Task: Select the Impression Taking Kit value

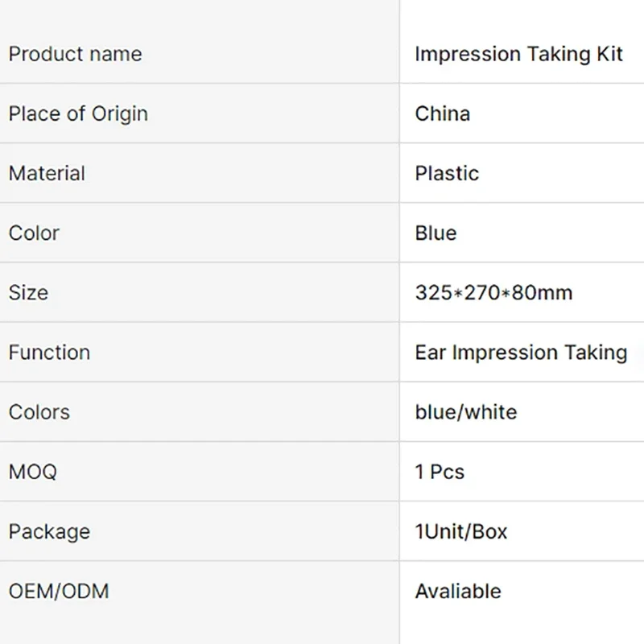Action: [x=518, y=54]
